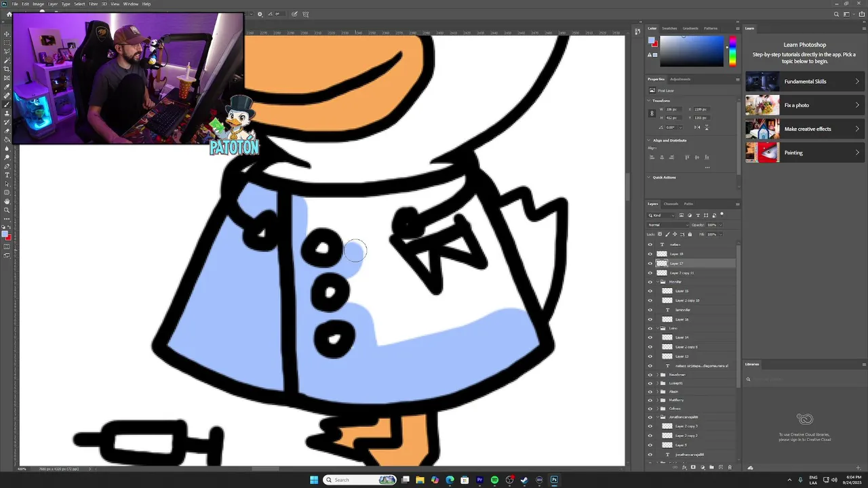Open the Make creative effects tutorial
868x488 pixels.
[804, 129]
